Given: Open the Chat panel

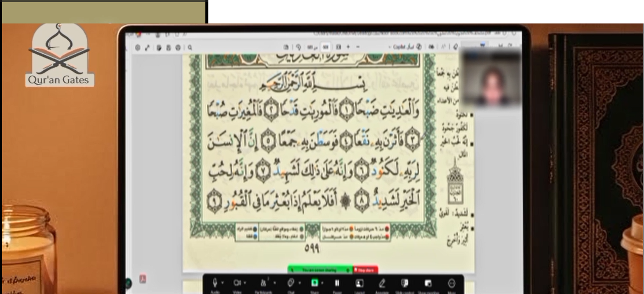Looking at the screenshot, I should click(x=291, y=283).
